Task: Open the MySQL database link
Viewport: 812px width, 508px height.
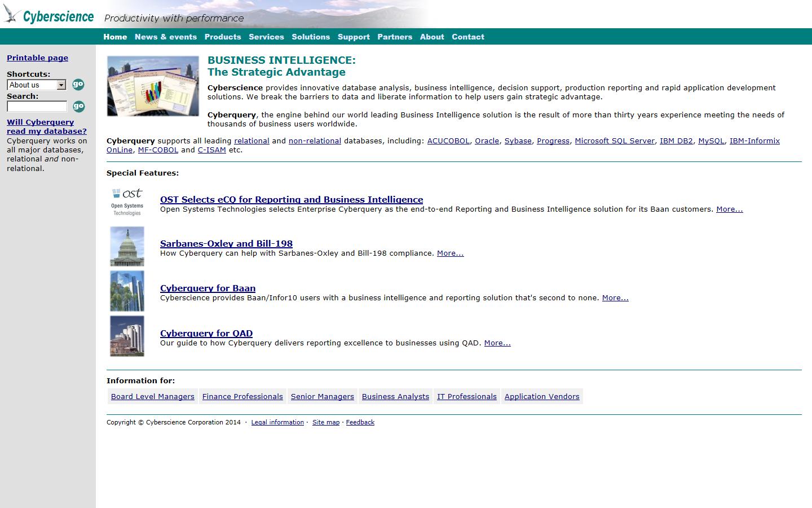Action: 711,141
